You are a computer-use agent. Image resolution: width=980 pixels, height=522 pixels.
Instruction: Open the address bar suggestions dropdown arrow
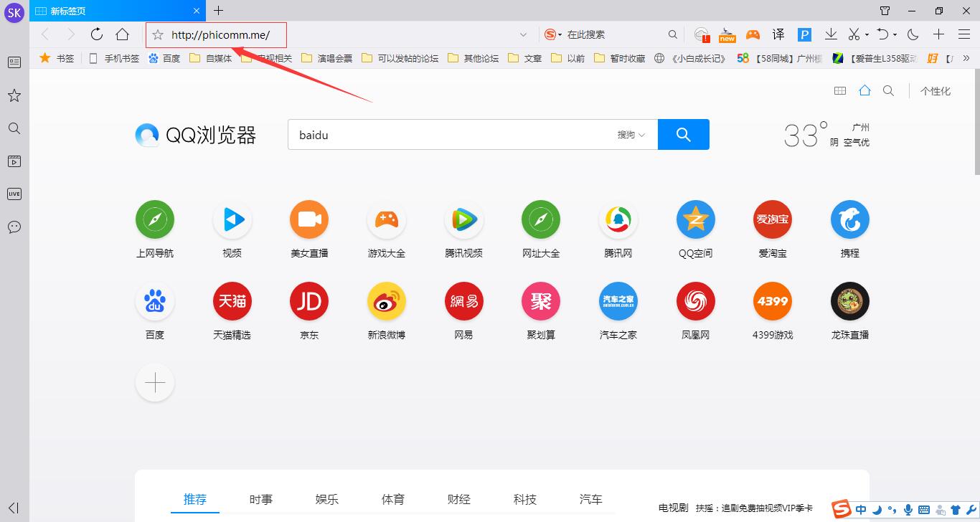point(523,34)
